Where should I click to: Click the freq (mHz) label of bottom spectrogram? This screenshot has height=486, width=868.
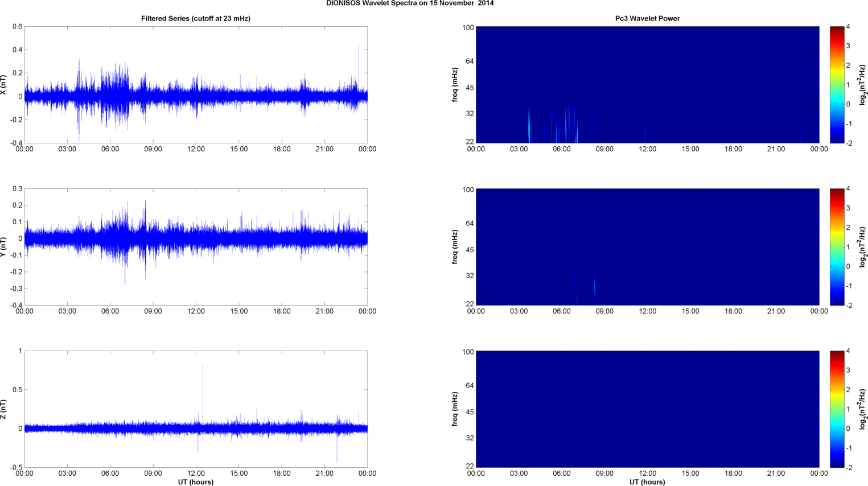[455, 409]
